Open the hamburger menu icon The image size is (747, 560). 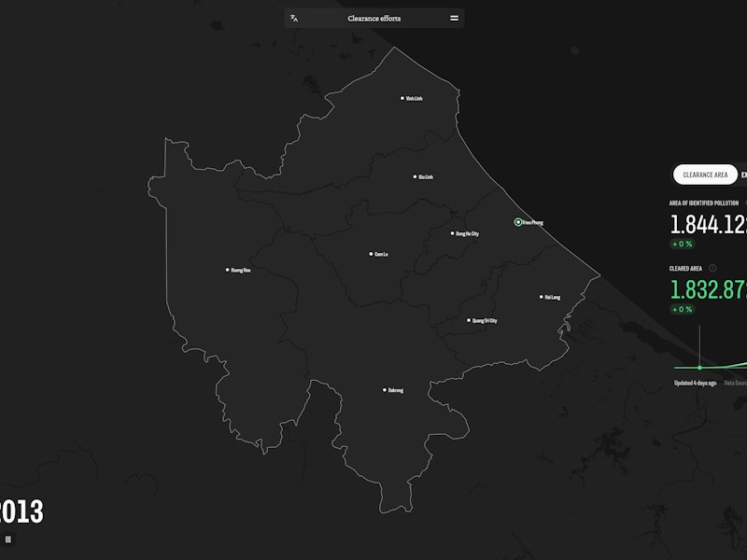454,18
